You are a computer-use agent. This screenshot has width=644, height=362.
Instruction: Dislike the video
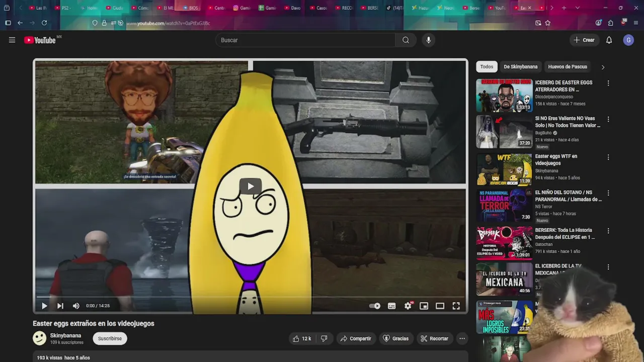coord(324,338)
